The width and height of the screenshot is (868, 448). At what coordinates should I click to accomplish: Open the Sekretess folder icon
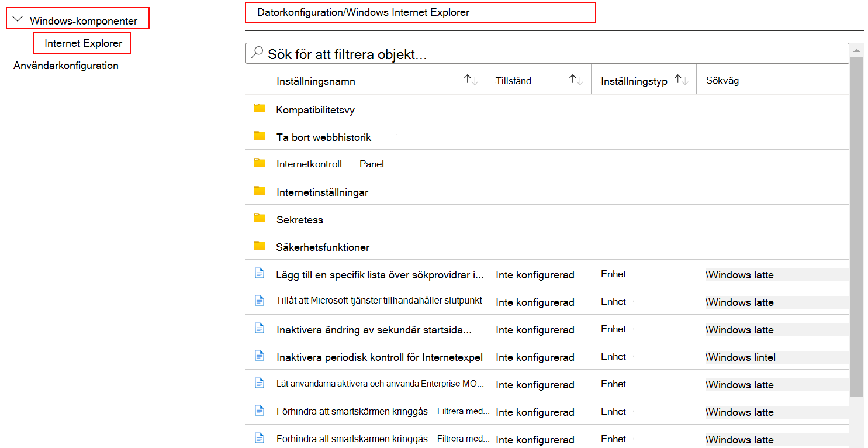tap(260, 218)
